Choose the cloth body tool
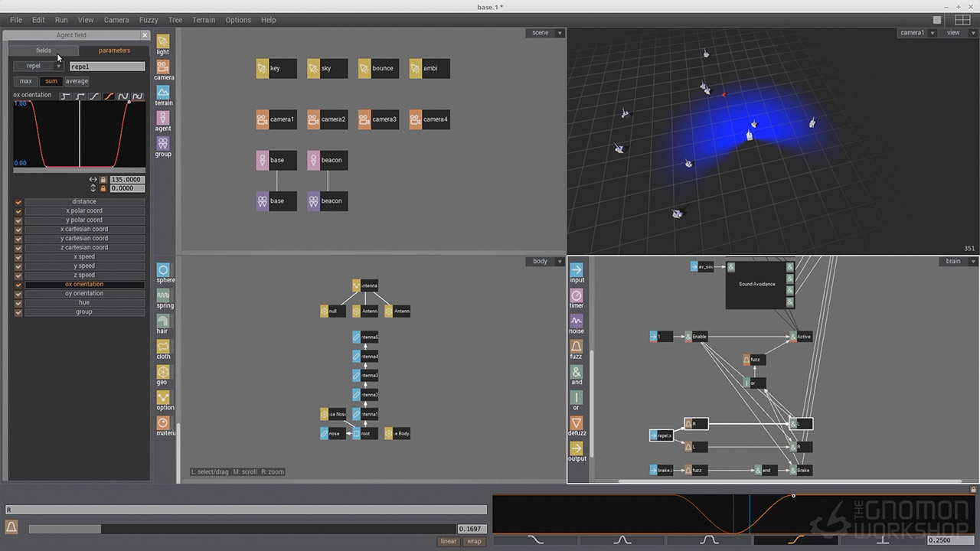Screen dimensions: 980x551 pyautogui.click(x=164, y=347)
